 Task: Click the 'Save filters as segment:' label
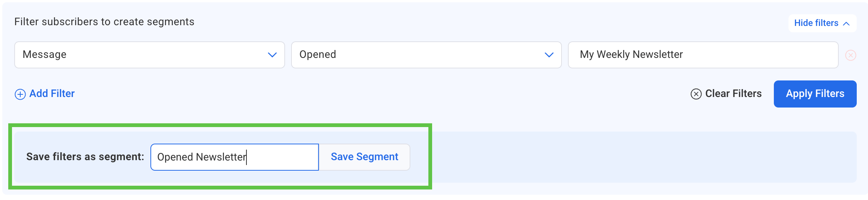point(85,157)
